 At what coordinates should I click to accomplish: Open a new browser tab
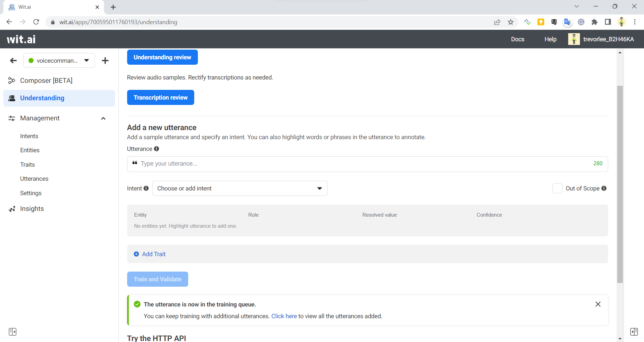(x=113, y=7)
